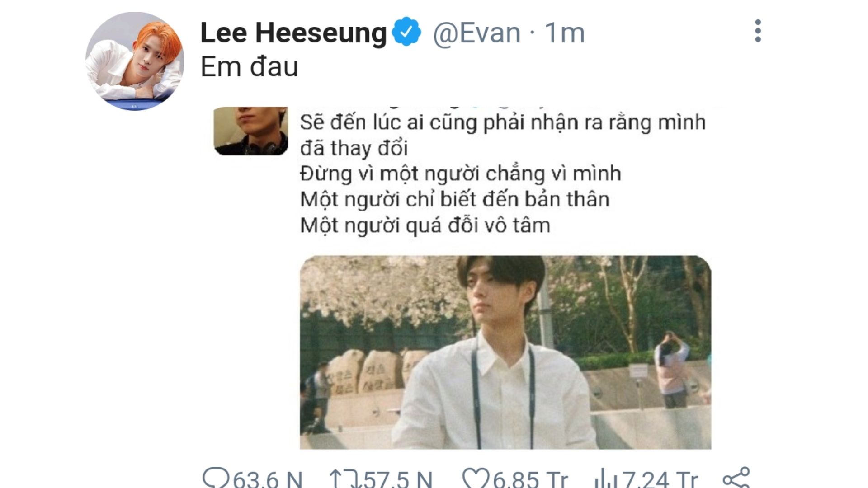The image size is (868, 488).
Task: Open the @Evan handle
Action: click(x=477, y=33)
